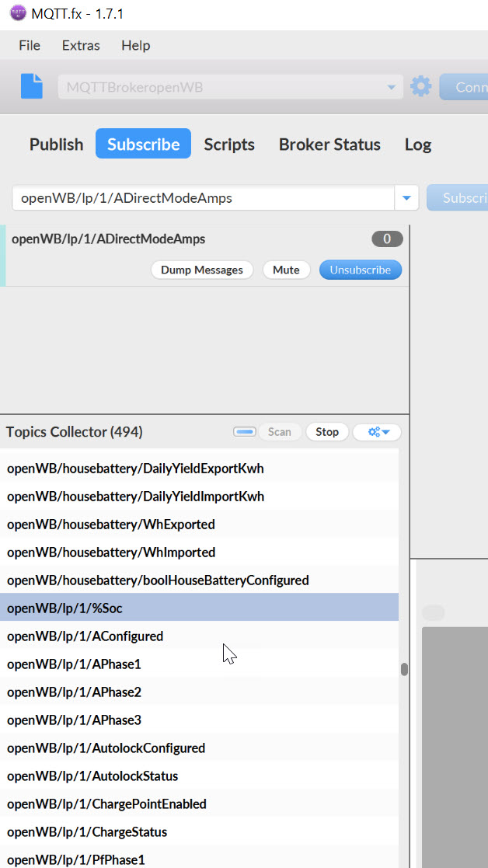Image resolution: width=488 pixels, height=868 pixels.
Task: Stop the Topics Collector scan
Action: pos(327,432)
